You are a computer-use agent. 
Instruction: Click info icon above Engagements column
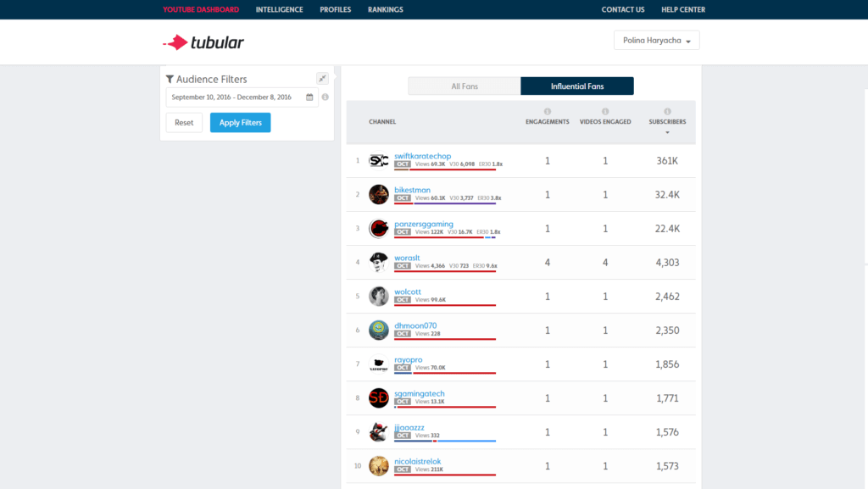click(548, 111)
